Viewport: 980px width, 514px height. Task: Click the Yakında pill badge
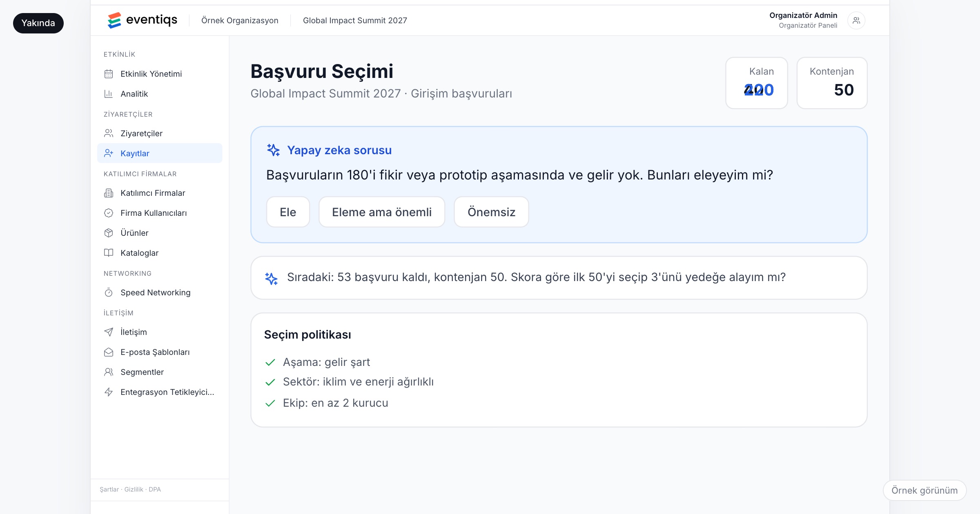(38, 23)
